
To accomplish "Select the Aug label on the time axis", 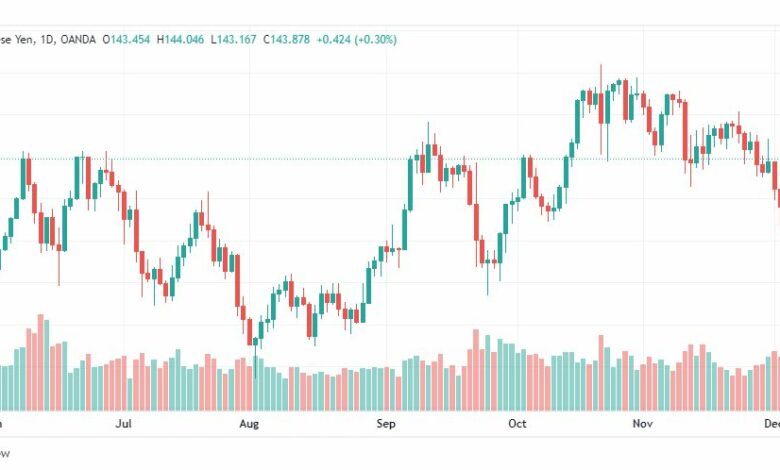I will coord(249,424).
